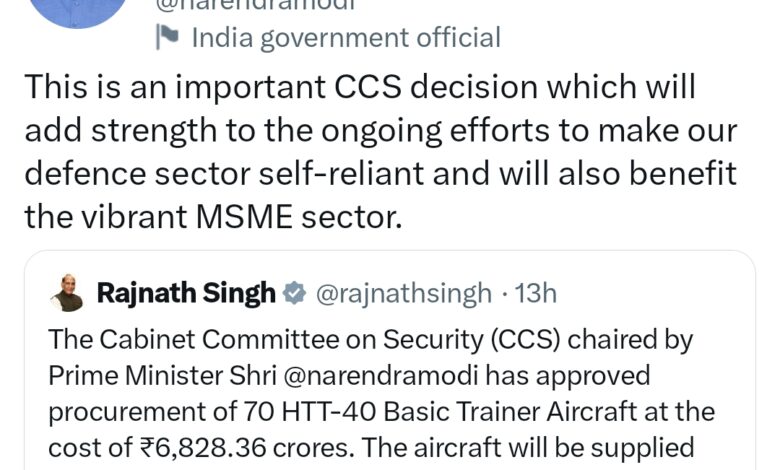Click the India government official label
The height and width of the screenshot is (470, 780).
click(345, 39)
